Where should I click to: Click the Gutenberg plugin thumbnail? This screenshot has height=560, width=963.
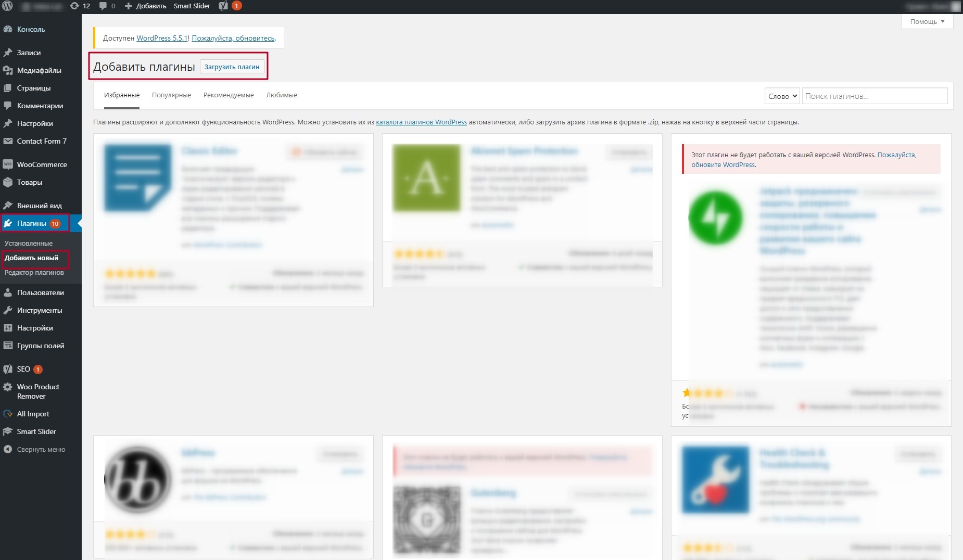[427, 520]
